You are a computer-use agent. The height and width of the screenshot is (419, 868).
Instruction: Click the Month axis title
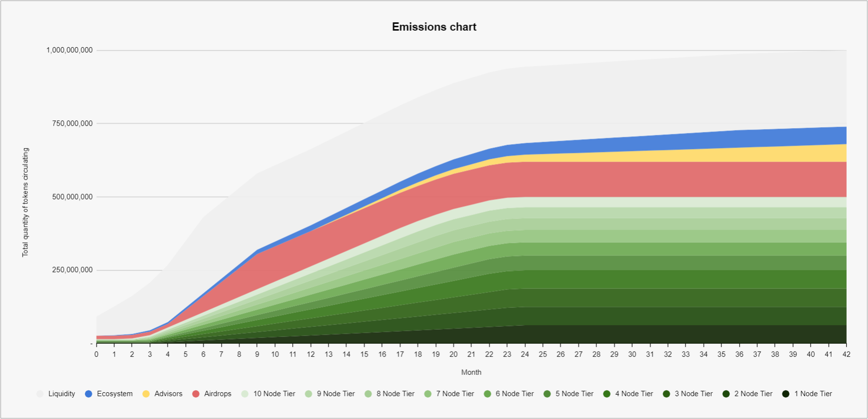[471, 372]
